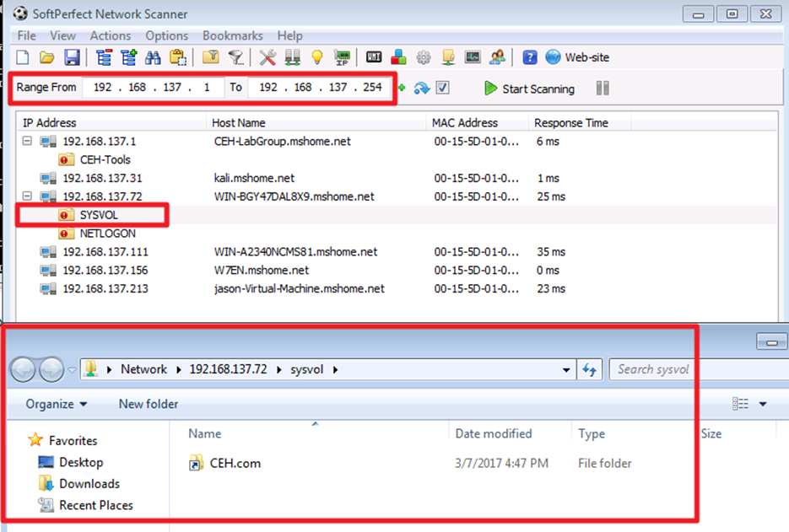Click kali.mshome.net host name
The width and height of the screenshot is (789, 532).
254,178
